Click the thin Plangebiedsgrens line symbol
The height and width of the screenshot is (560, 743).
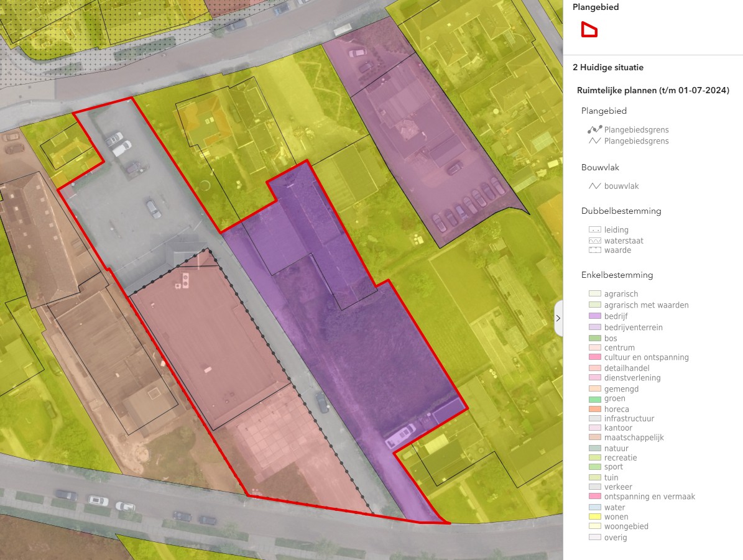click(x=594, y=140)
